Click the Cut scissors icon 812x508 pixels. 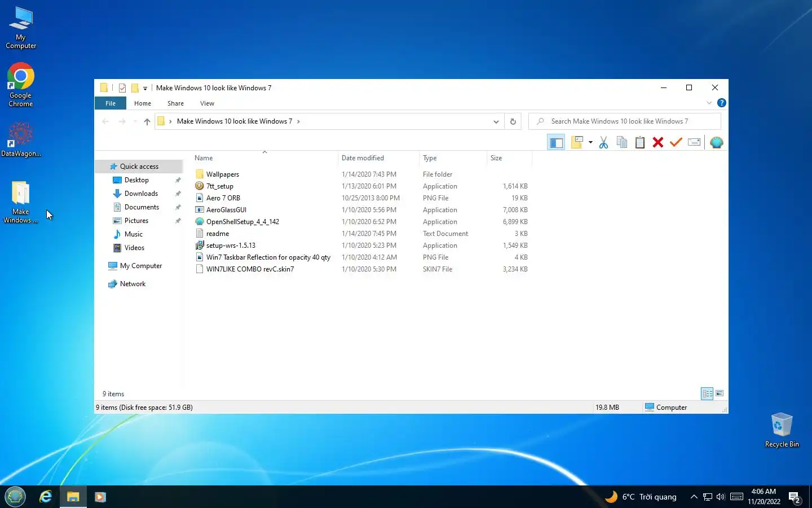tap(603, 142)
